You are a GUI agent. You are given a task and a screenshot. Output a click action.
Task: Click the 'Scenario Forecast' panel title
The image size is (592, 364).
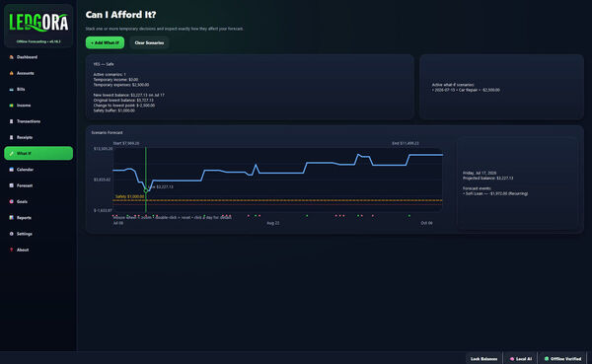(x=107, y=132)
